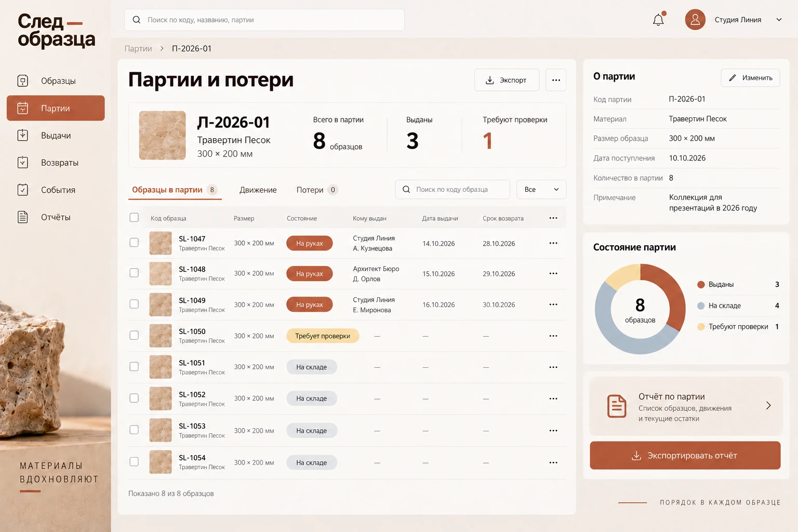Check the box for sample SL-1047
Image resolution: width=798 pixels, height=532 pixels.
[134, 243]
